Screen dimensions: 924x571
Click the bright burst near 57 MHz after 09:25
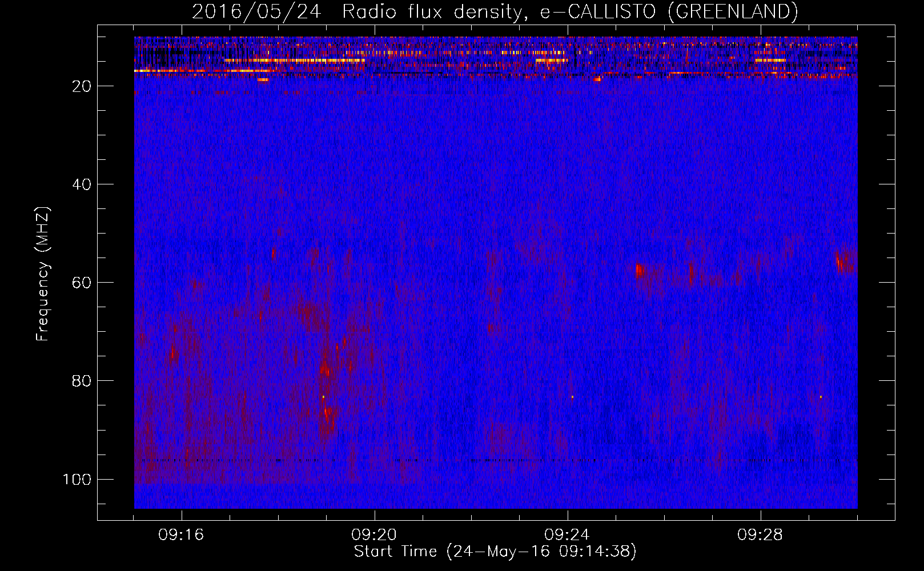639,270
